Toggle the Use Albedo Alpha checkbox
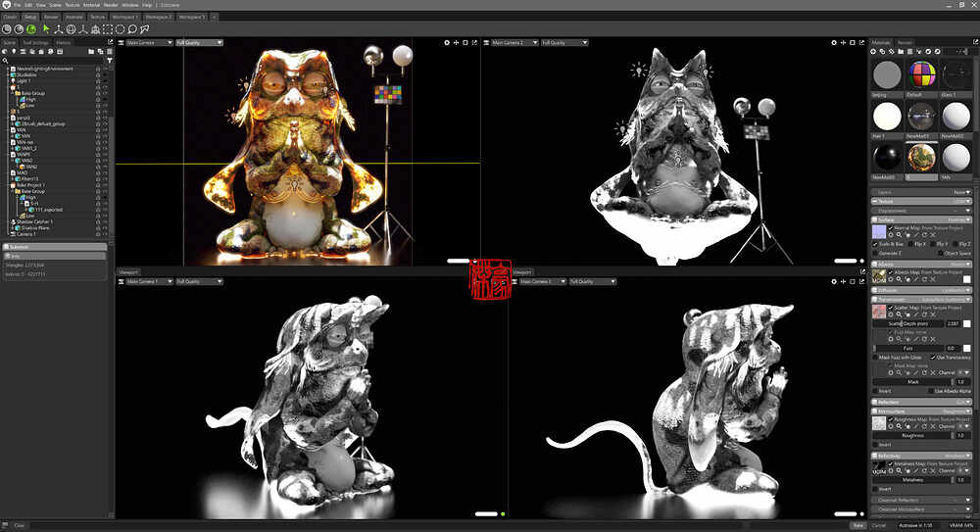The height and width of the screenshot is (532, 980). [931, 391]
